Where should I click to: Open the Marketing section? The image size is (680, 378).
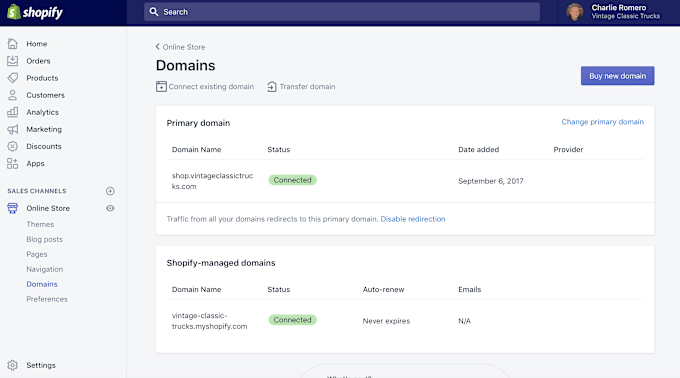point(44,129)
